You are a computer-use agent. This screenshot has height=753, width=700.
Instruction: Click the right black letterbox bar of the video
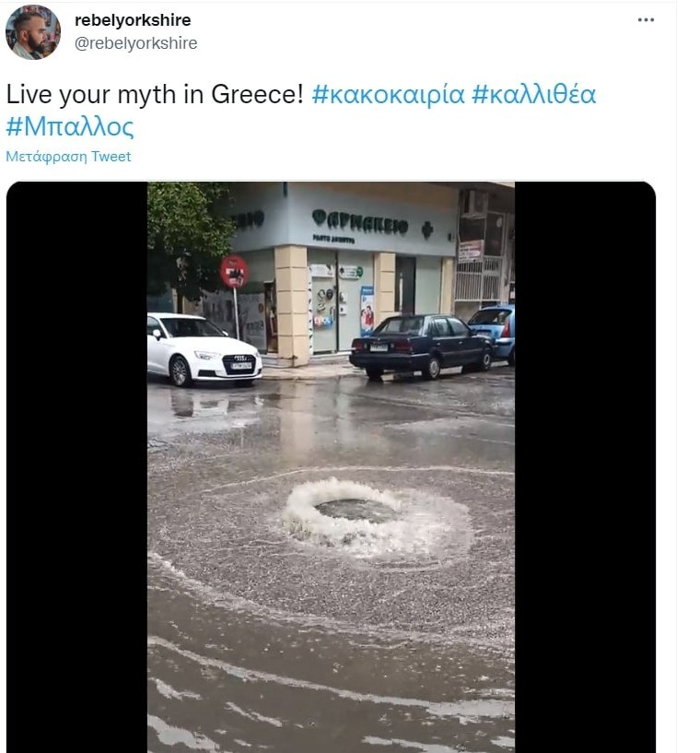point(585,466)
